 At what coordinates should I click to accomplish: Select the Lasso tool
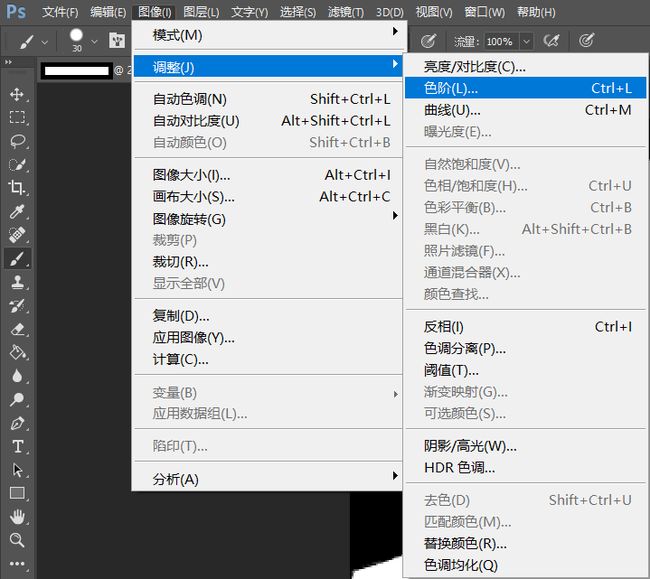(x=17, y=141)
